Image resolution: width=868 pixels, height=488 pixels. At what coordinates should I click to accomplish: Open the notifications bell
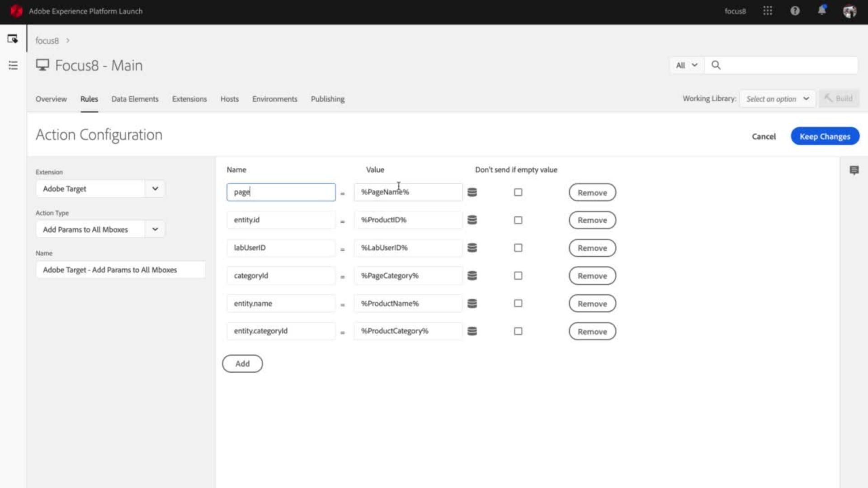click(x=822, y=11)
